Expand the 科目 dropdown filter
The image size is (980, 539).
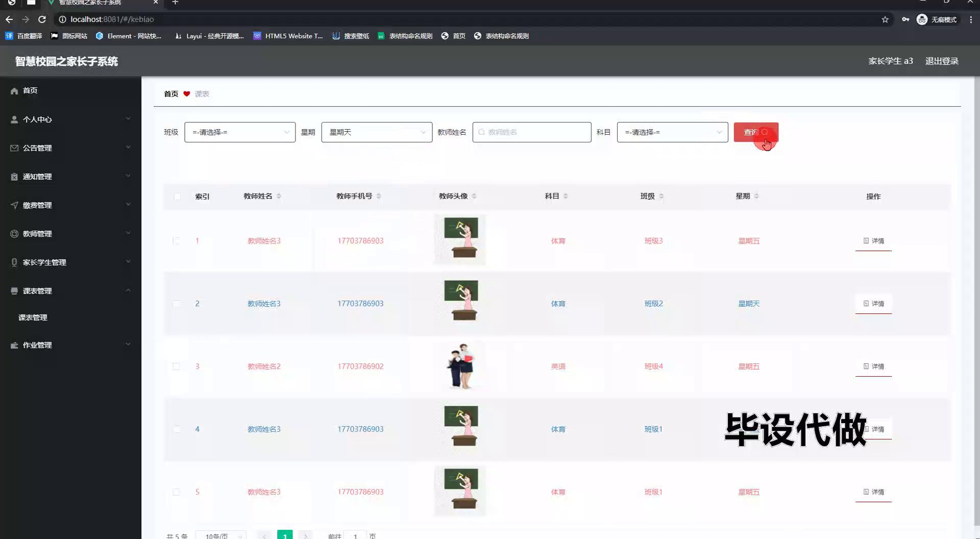[x=672, y=132]
